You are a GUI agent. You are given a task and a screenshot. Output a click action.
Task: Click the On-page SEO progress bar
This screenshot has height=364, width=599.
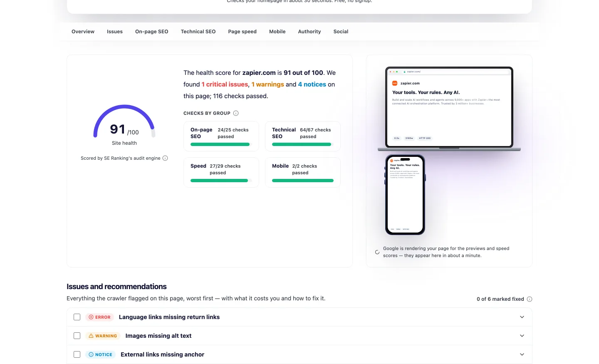[221, 144]
